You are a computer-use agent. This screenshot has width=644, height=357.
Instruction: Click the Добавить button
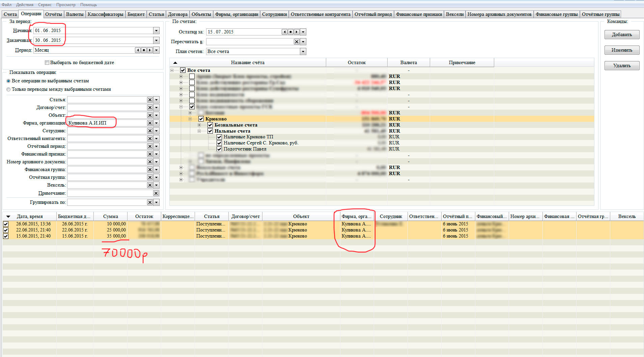(621, 35)
